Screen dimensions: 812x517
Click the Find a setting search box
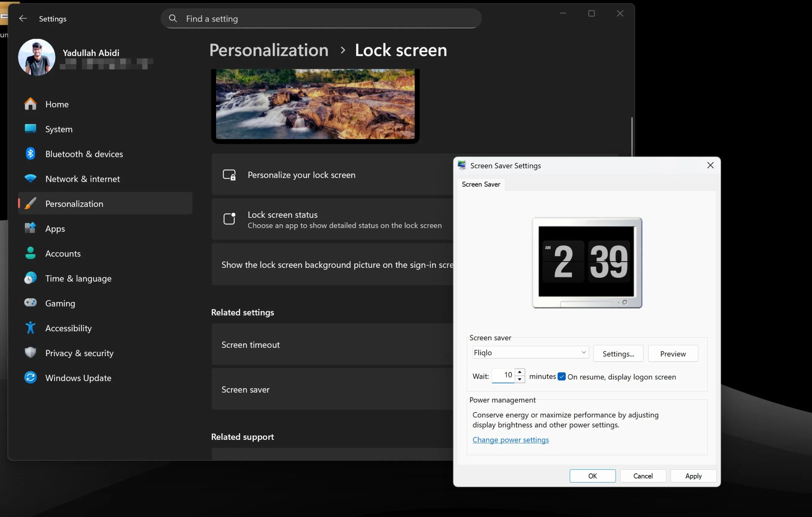[321, 18]
